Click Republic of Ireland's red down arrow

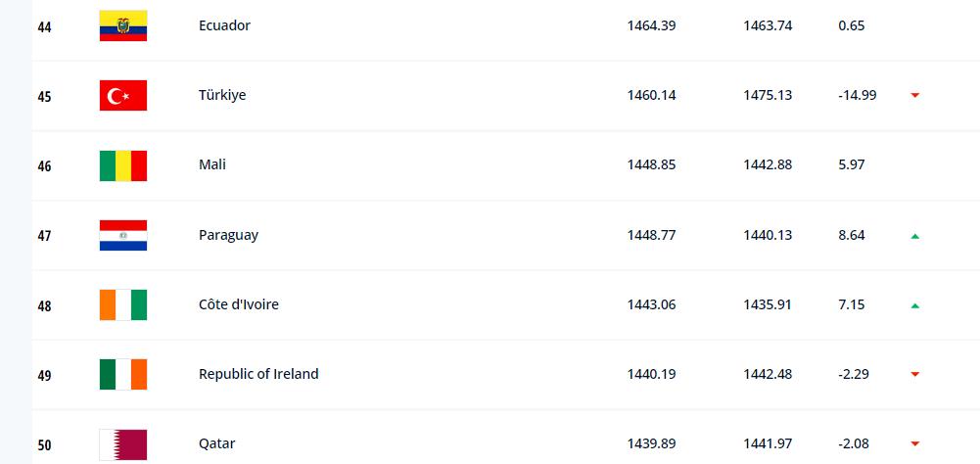[x=915, y=375]
